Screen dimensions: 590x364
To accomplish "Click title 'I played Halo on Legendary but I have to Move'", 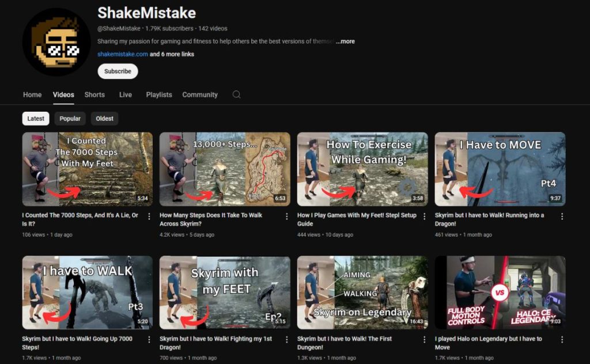I will [x=489, y=343].
